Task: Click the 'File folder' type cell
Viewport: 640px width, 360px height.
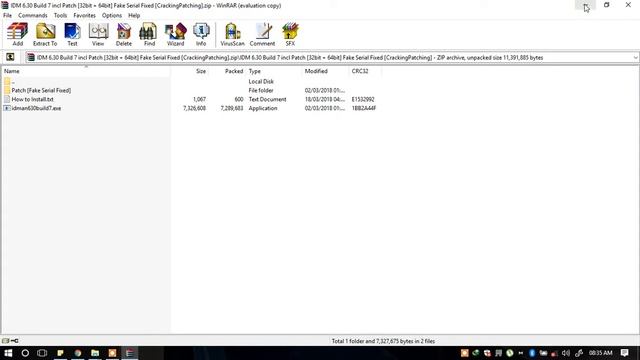Action: coord(261,90)
